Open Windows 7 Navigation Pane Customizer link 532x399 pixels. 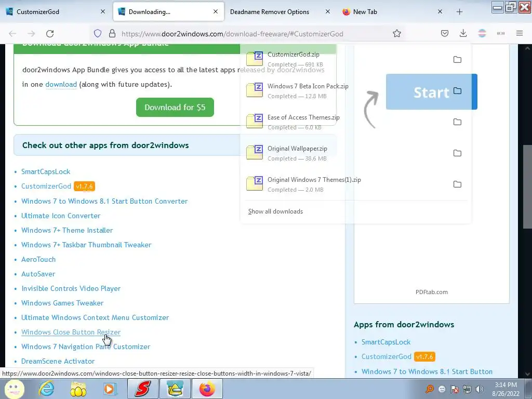(86, 347)
